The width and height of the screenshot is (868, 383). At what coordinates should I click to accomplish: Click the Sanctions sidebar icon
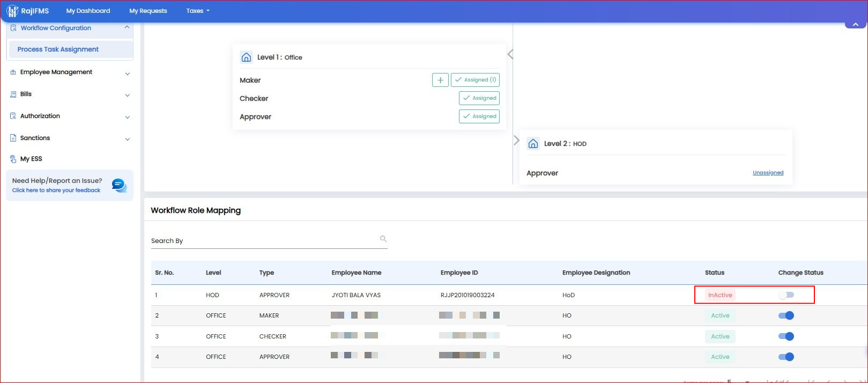click(x=13, y=138)
